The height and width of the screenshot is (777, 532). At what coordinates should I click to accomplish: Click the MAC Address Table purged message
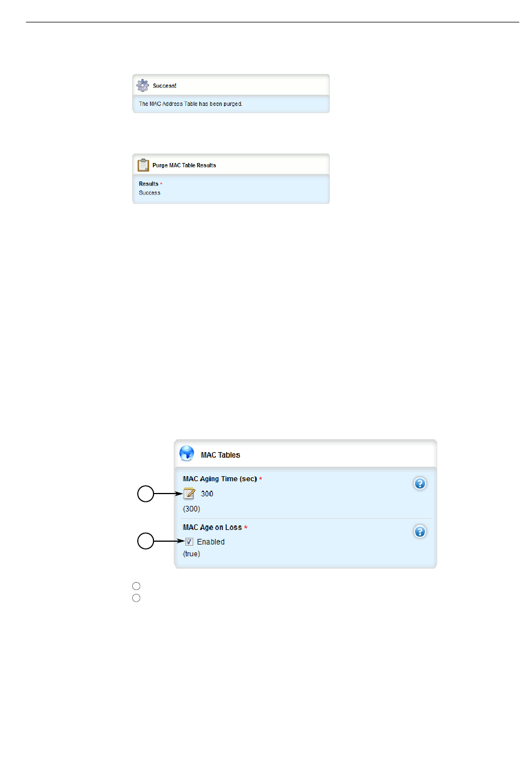click(x=191, y=104)
